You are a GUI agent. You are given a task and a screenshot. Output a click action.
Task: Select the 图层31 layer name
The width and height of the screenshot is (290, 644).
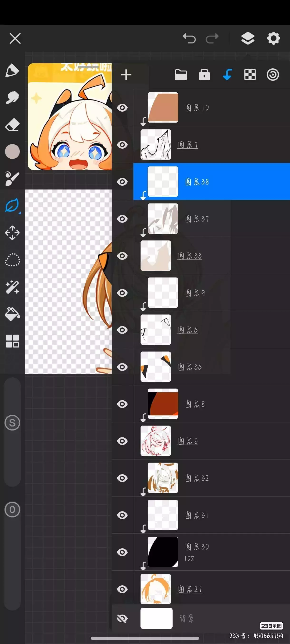196,515
